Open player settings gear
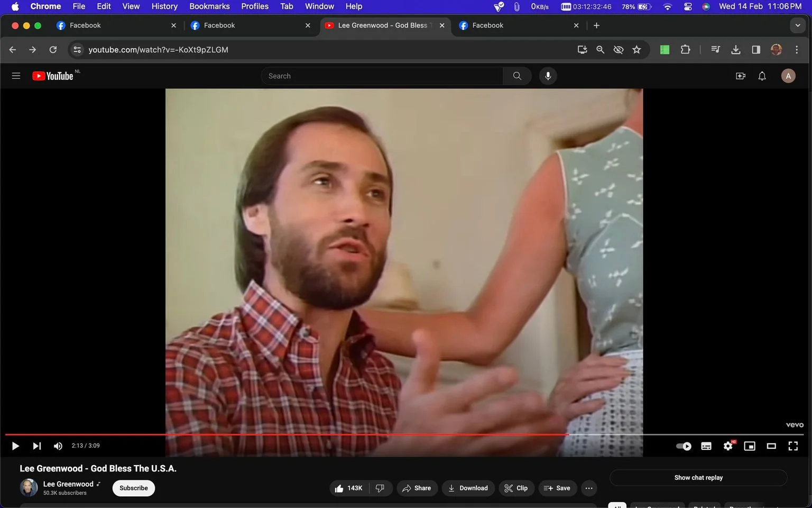The image size is (812, 508). [728, 446]
